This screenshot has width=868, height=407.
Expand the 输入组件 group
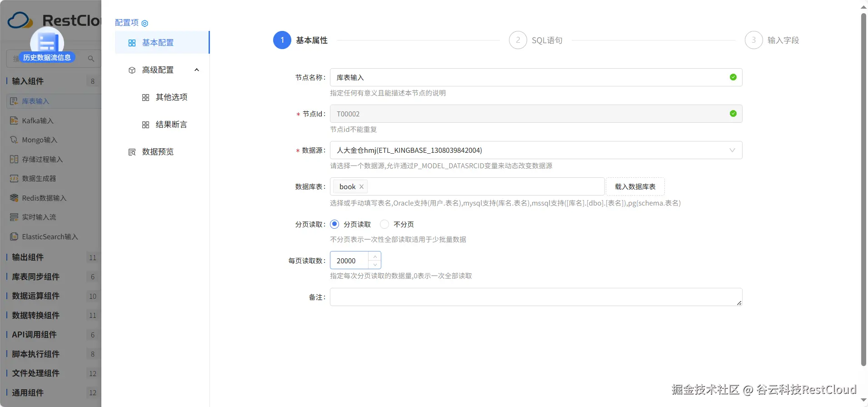pos(51,81)
